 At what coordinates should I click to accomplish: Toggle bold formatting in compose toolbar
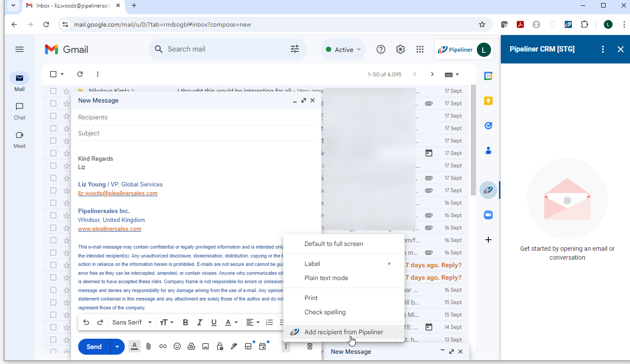[186, 322]
